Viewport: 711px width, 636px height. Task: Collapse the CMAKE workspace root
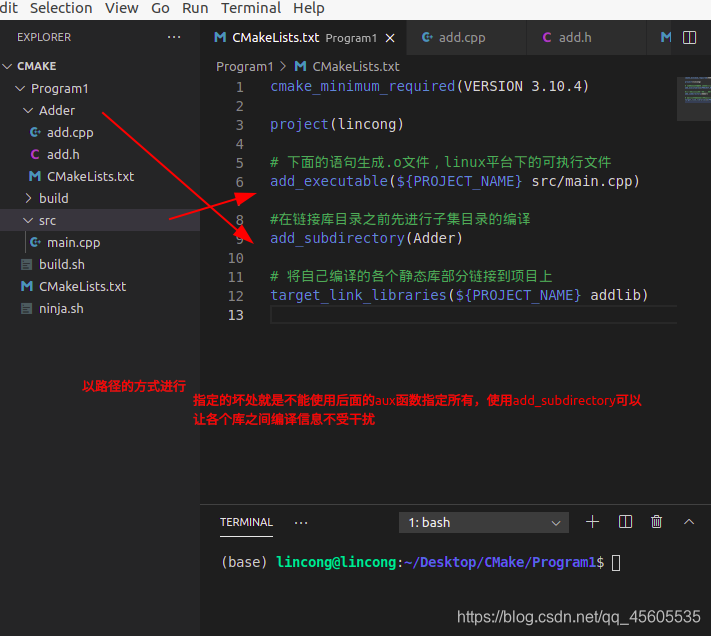click(x=7, y=66)
